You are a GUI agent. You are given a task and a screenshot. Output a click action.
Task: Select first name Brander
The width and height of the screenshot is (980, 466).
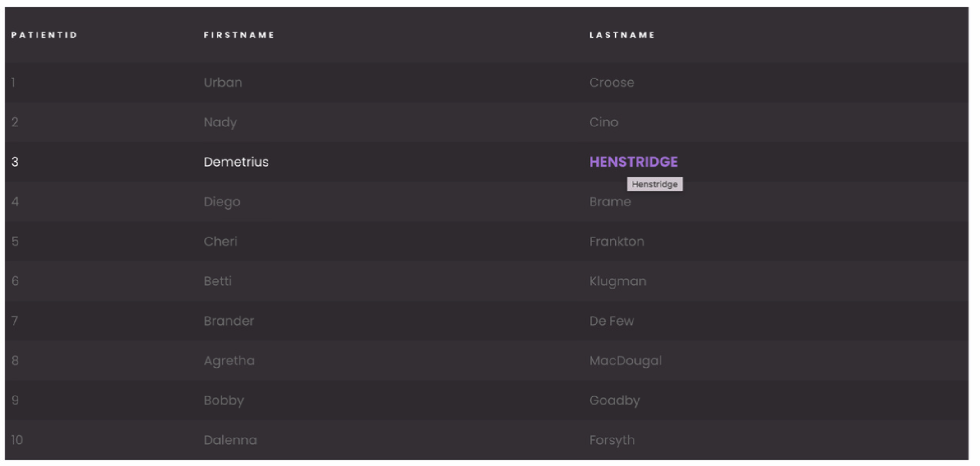coord(229,321)
